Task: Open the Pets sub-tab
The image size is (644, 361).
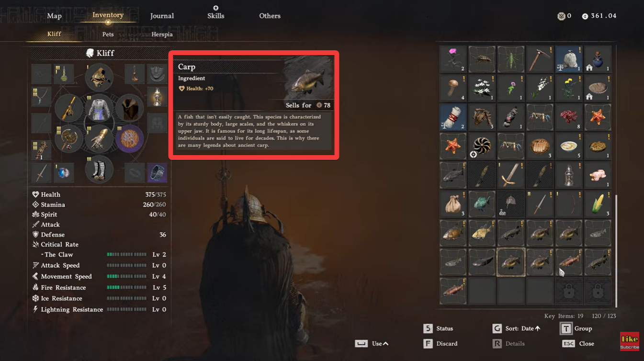Action: (108, 34)
